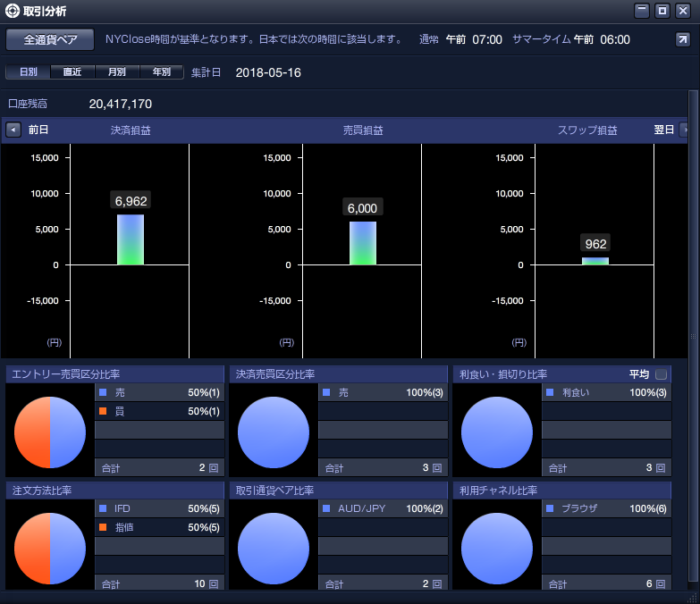The height and width of the screenshot is (604, 700).
Task: Switch to the 月別 tab
Action: (x=117, y=71)
